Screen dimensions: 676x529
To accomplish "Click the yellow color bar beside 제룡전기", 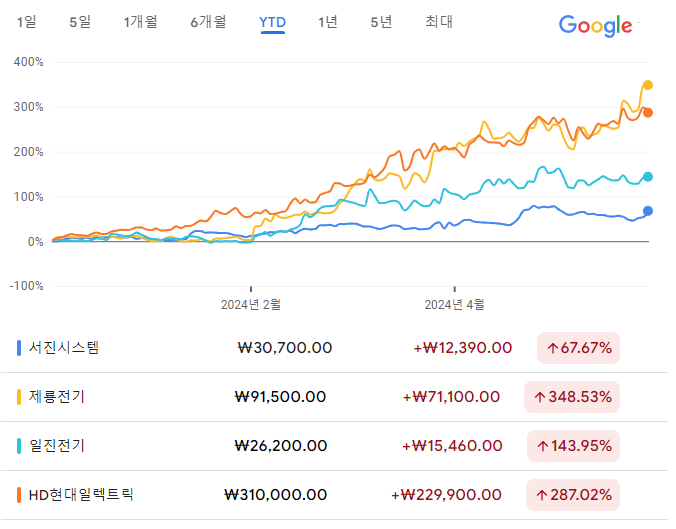I will point(19,397).
